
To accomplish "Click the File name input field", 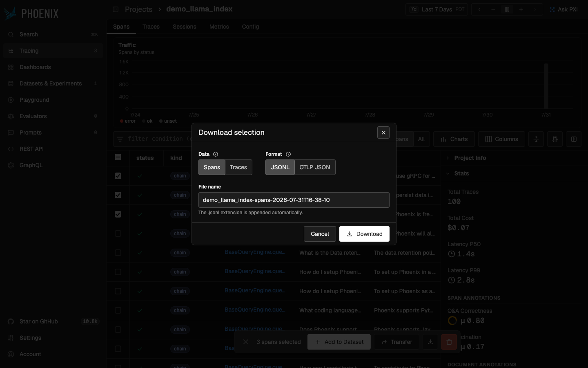I will tap(294, 200).
